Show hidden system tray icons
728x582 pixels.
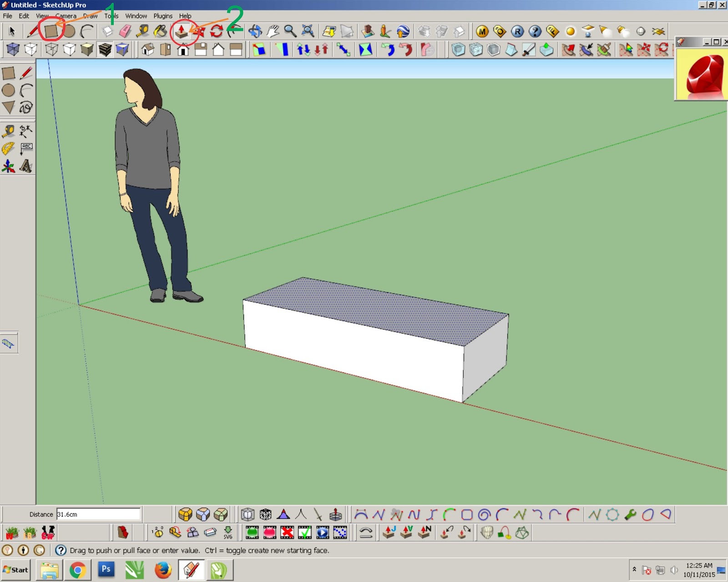634,569
